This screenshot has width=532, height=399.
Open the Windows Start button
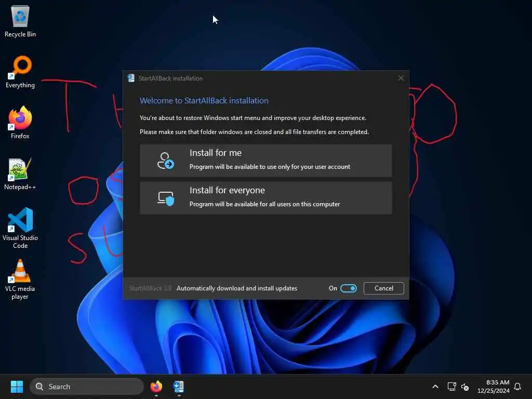click(17, 387)
